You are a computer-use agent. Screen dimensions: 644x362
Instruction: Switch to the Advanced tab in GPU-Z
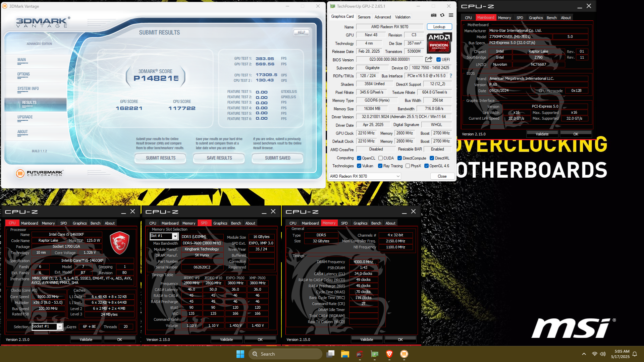[383, 17]
